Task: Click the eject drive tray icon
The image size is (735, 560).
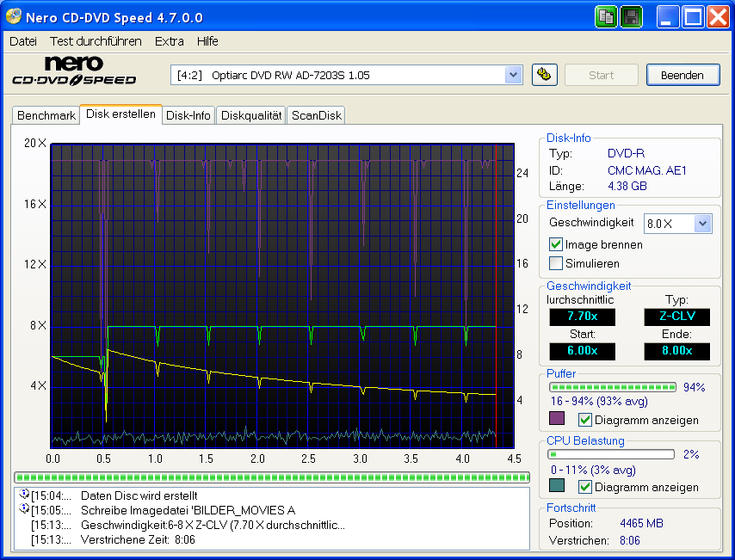Action: (x=545, y=75)
